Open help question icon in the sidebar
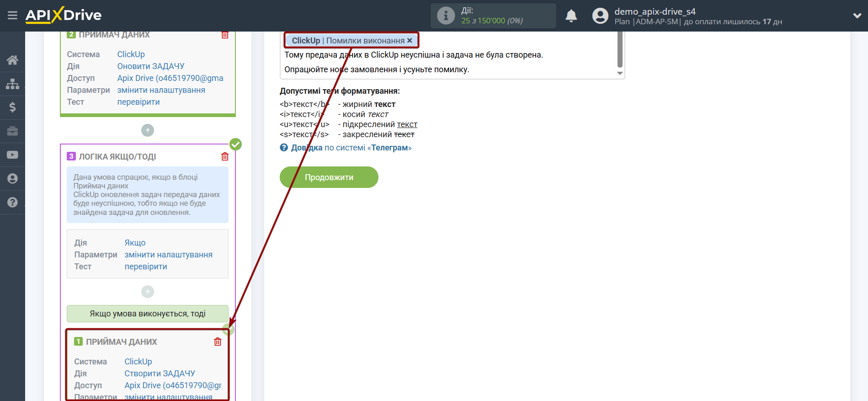The image size is (868, 401). coord(12,203)
